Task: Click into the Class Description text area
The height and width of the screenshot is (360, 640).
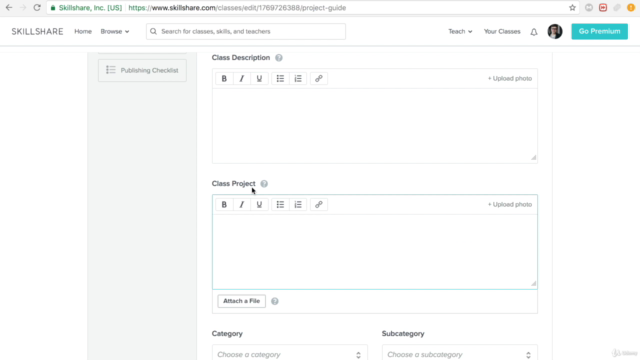Action: (375, 126)
